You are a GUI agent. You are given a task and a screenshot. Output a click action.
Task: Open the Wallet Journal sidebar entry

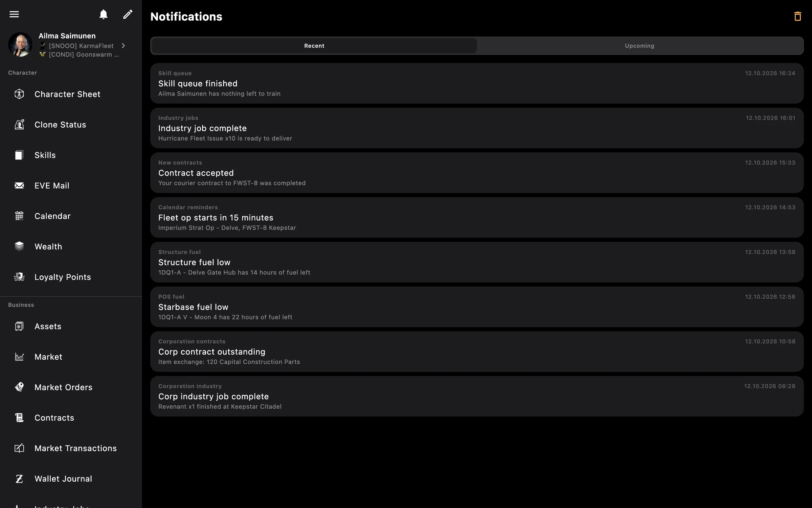tap(71, 479)
